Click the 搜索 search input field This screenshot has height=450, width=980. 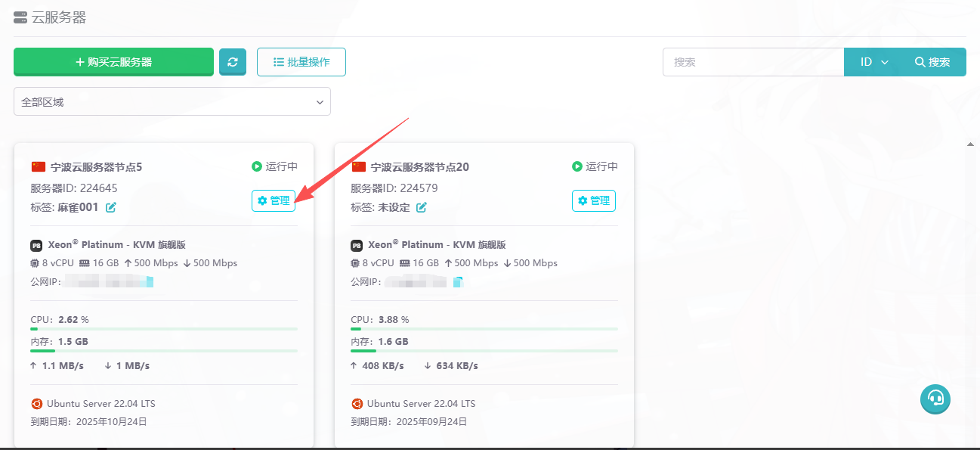click(x=753, y=62)
